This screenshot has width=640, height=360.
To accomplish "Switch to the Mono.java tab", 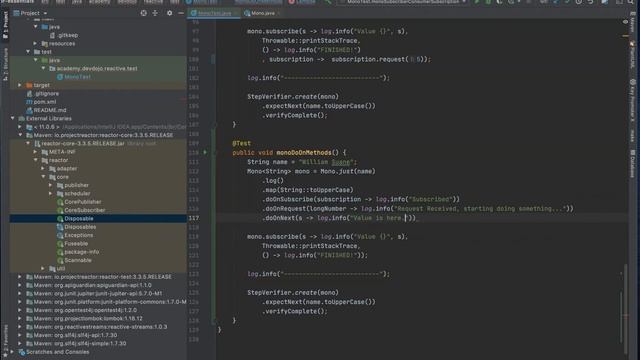I will tap(263, 13).
